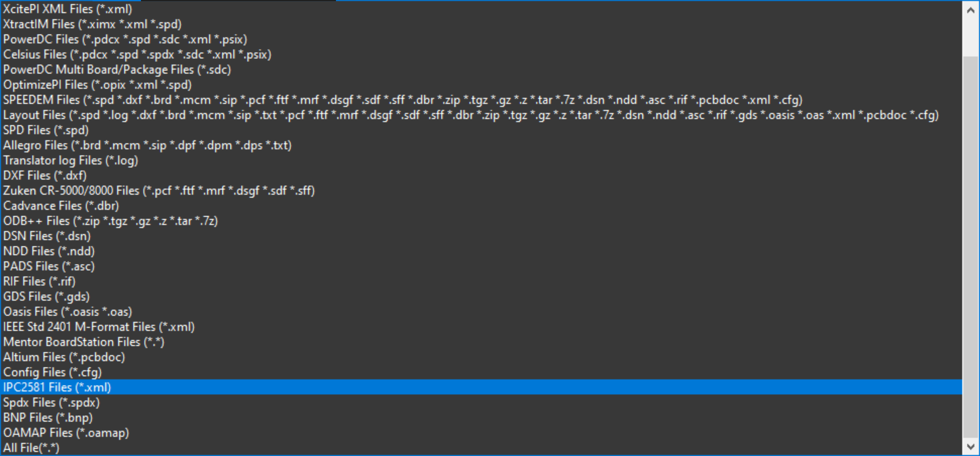Choose OptimizePI Files filter

coord(97,85)
